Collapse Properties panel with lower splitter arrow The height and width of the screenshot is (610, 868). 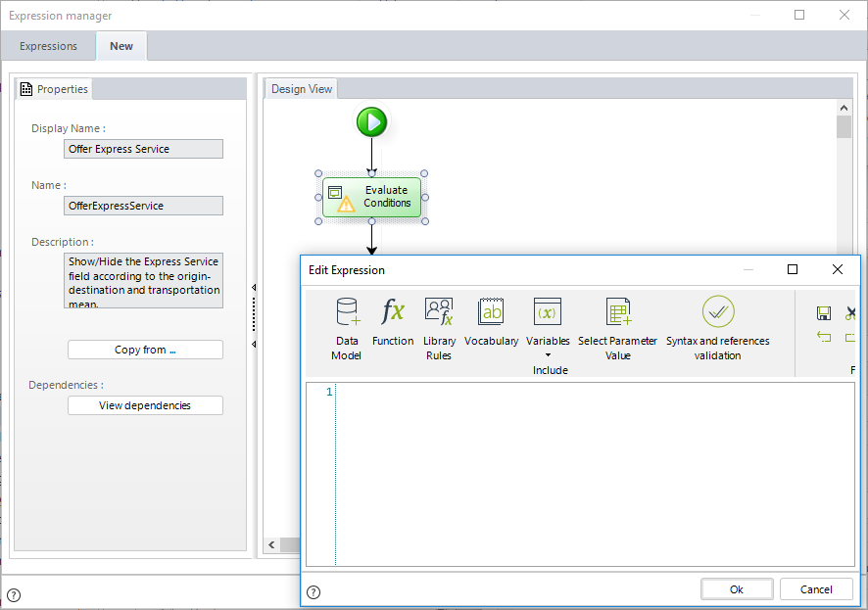coord(254,344)
